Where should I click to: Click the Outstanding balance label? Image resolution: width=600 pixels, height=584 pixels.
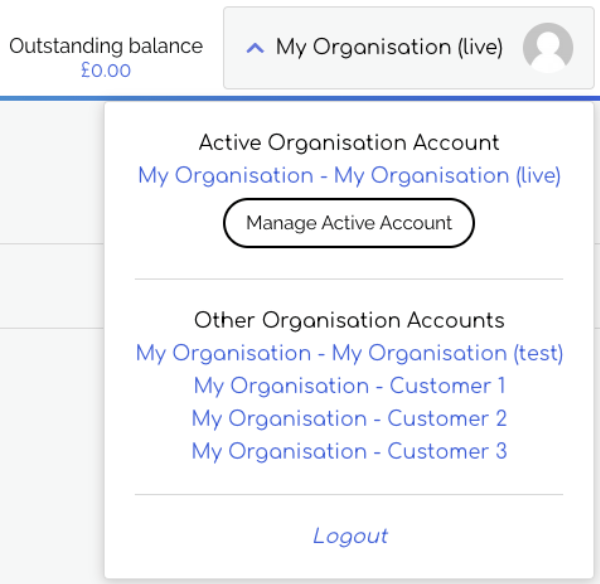tap(106, 46)
